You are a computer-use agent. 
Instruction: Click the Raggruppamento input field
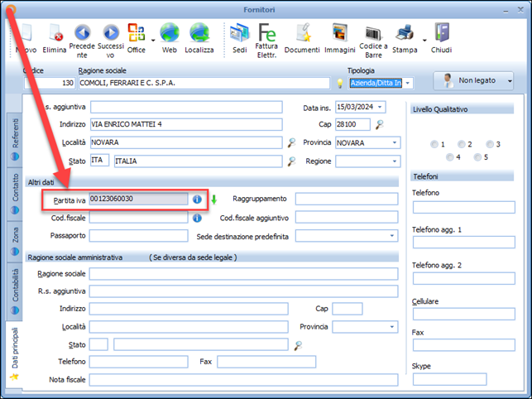pos(347,199)
